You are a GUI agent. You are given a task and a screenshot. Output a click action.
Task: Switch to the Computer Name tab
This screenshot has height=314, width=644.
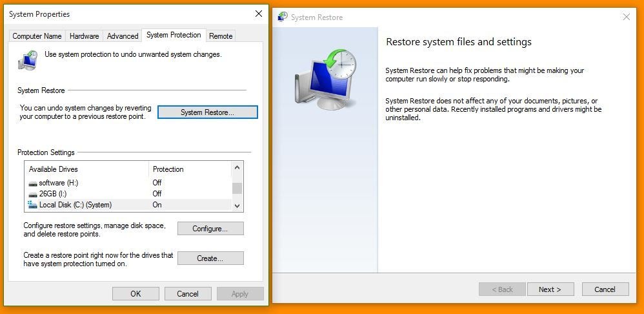[x=37, y=36]
